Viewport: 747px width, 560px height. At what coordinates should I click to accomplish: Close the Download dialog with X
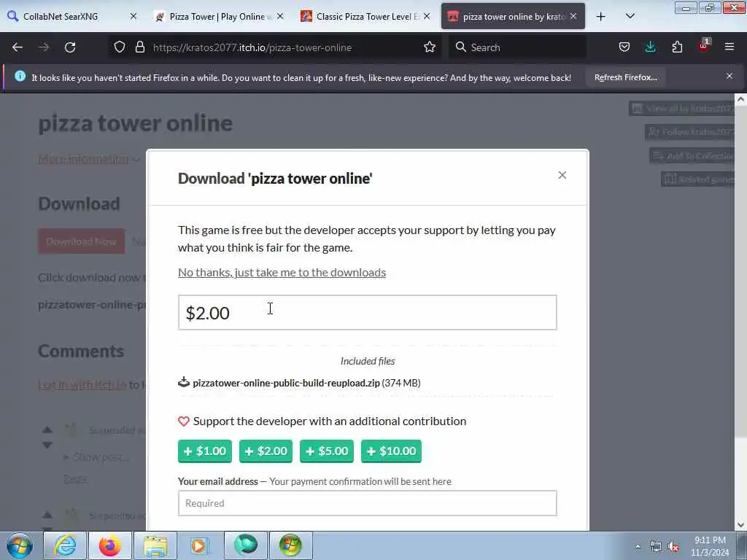click(562, 175)
